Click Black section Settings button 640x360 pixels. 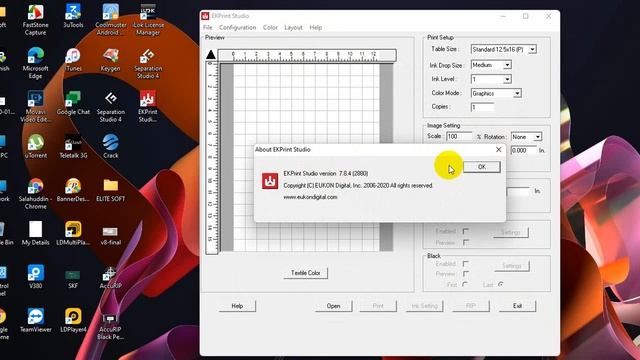511,266
